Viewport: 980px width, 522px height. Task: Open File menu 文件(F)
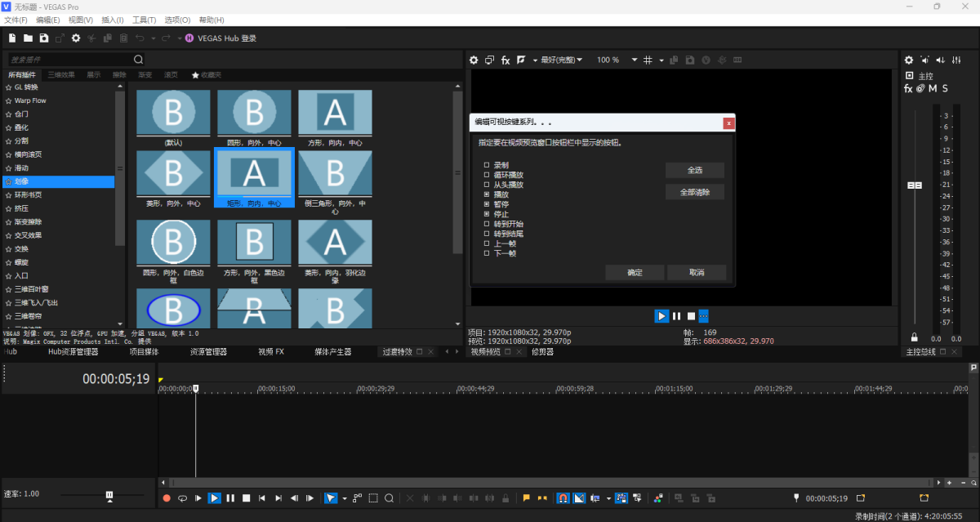coord(16,20)
